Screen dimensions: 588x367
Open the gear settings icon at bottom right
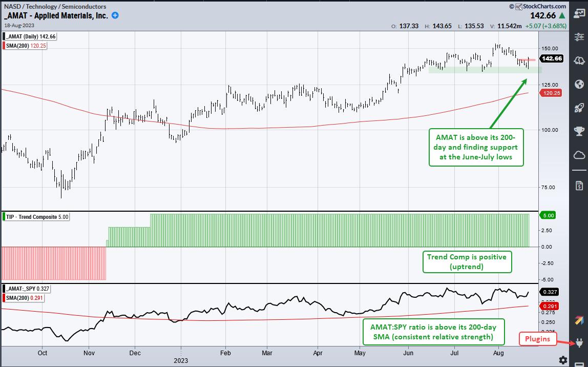pyautogui.click(x=563, y=360)
